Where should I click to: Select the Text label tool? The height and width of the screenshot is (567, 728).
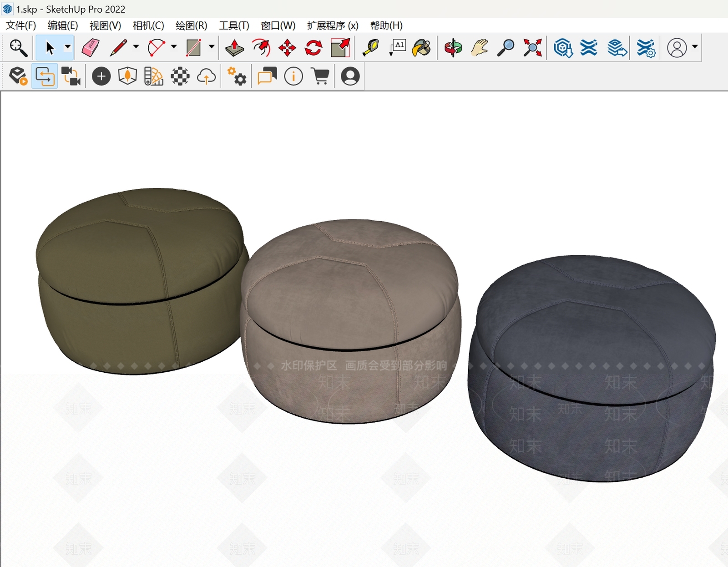pos(397,47)
